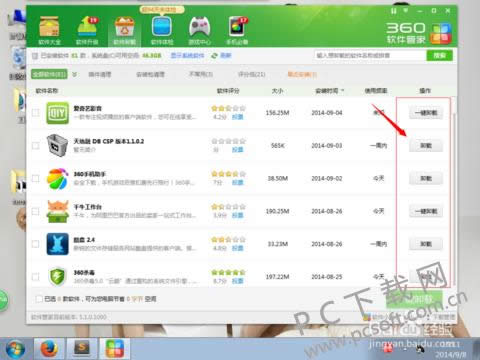Click the 显示系统软件 link
This screenshot has width=480, height=360.
click(187, 56)
